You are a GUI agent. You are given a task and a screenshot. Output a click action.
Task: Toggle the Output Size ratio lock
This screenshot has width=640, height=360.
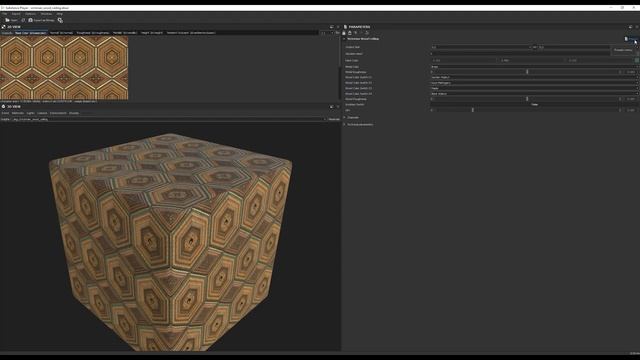(535, 47)
